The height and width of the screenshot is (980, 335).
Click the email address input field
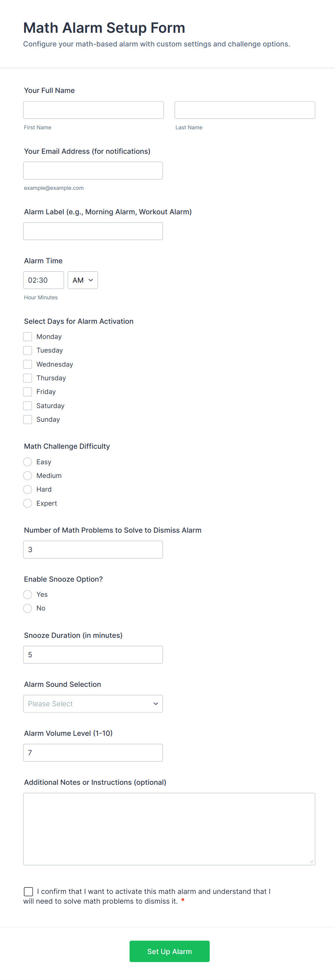click(x=93, y=170)
